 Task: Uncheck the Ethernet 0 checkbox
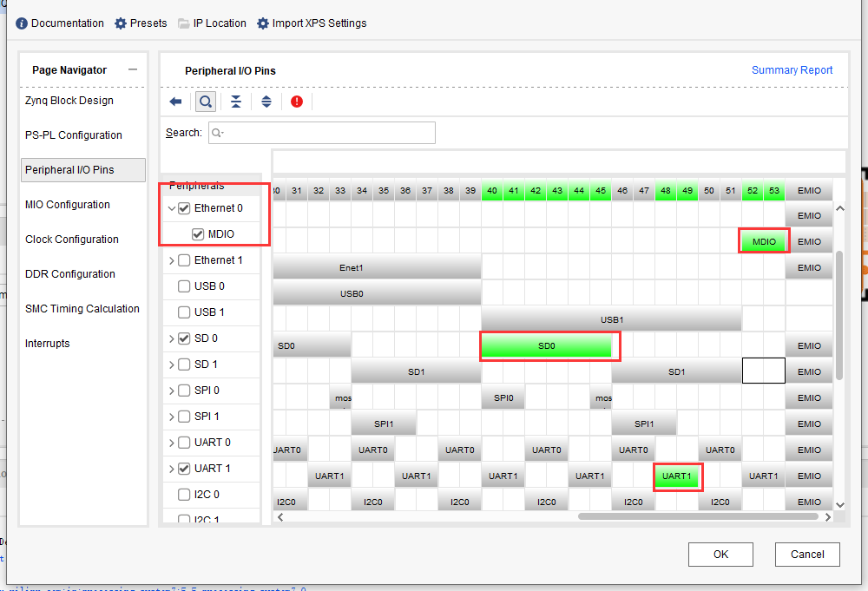184,208
